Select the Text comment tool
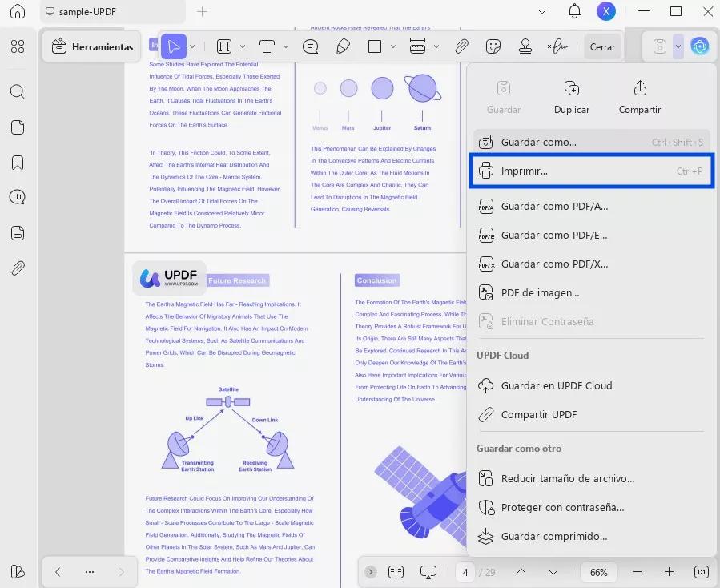 click(x=267, y=46)
